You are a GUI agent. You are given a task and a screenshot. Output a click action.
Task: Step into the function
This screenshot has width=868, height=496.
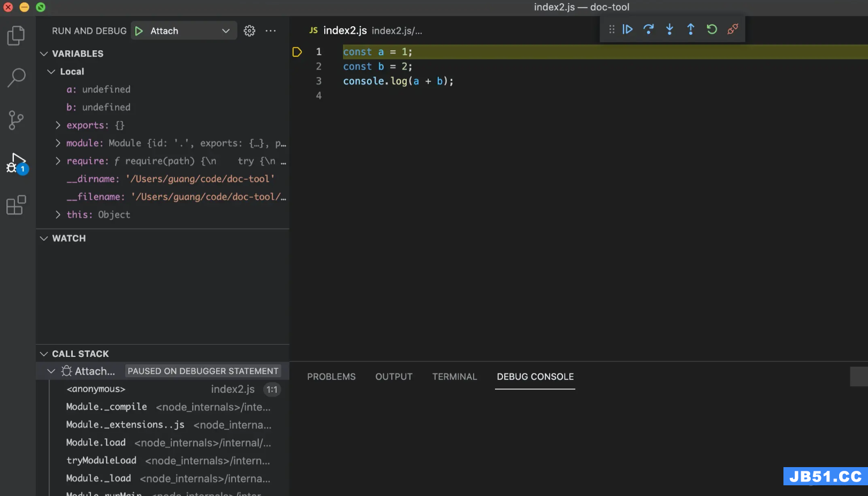[x=669, y=29]
